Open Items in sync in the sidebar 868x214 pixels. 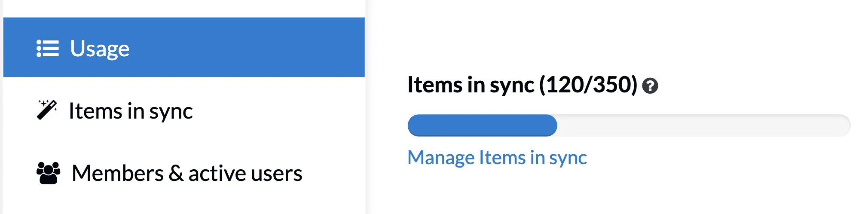tap(131, 111)
